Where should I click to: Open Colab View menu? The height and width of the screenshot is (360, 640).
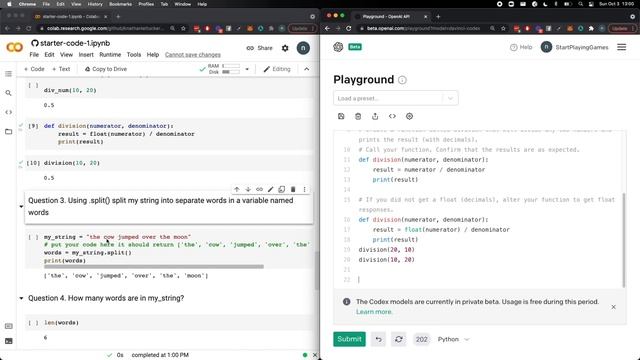tap(66, 55)
